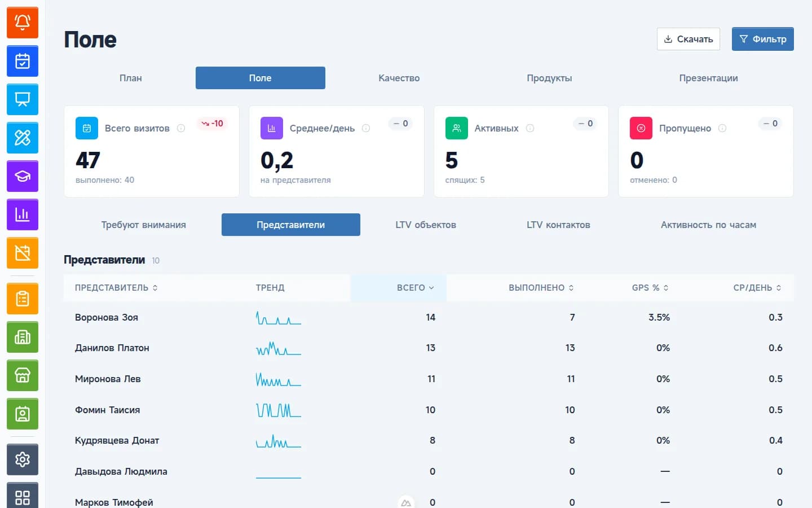
Task: Click the info icon beside Пропущено
Action: coord(722,128)
